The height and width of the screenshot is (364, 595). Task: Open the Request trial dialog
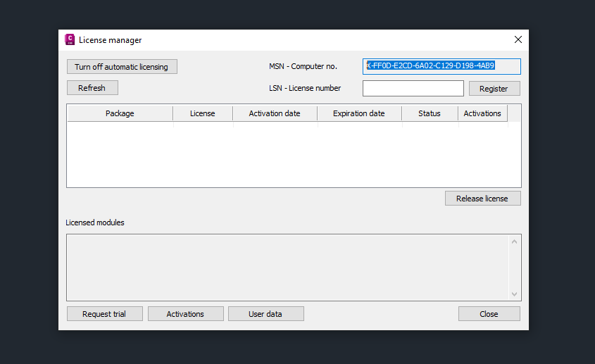tap(105, 314)
